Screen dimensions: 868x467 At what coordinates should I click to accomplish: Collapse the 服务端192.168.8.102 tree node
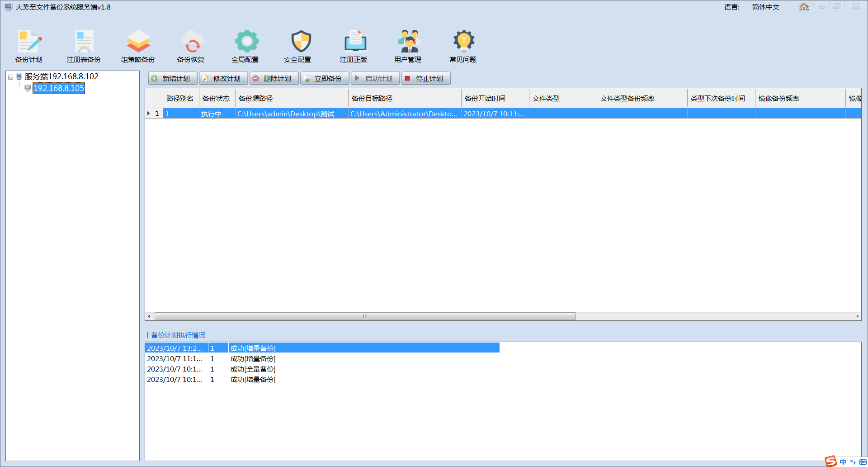(x=10, y=77)
